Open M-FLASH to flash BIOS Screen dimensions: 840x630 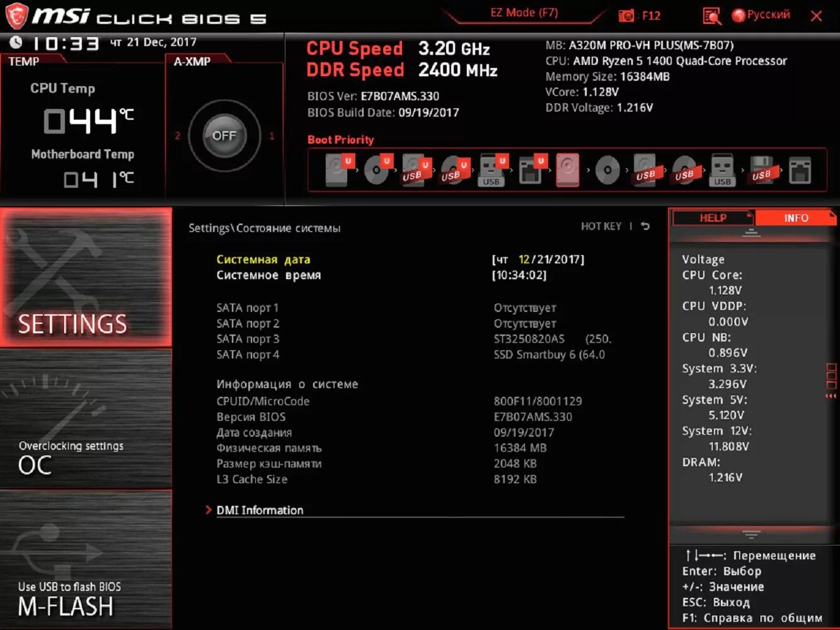point(86,559)
